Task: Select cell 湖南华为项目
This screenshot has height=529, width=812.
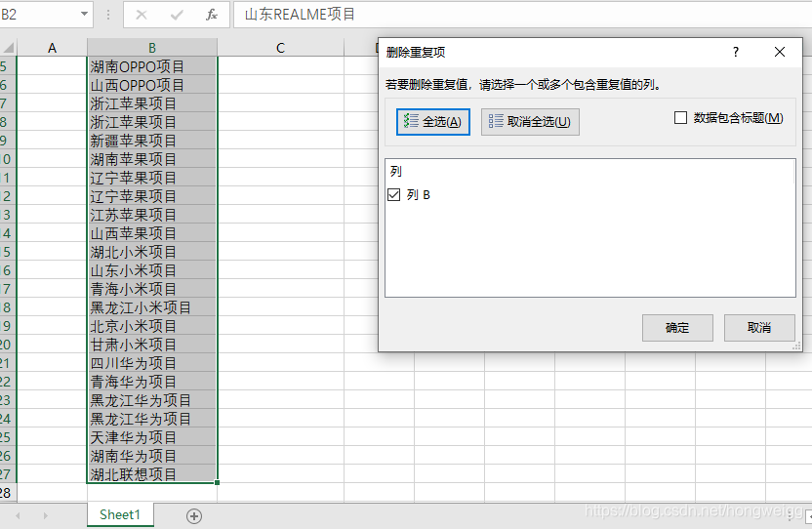Action: [x=152, y=456]
